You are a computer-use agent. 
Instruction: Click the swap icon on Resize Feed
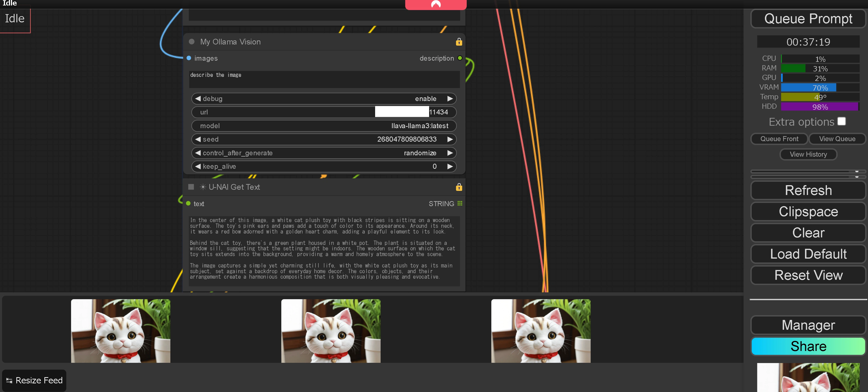(x=9, y=381)
